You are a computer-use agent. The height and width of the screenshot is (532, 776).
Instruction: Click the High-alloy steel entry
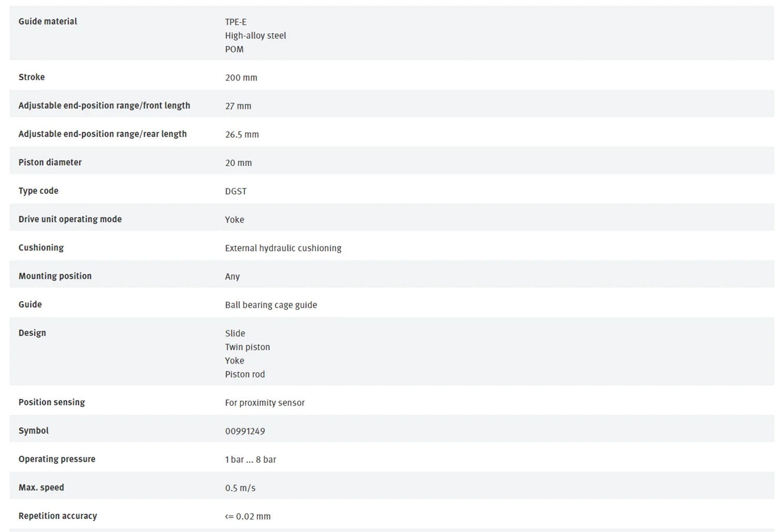click(x=256, y=36)
